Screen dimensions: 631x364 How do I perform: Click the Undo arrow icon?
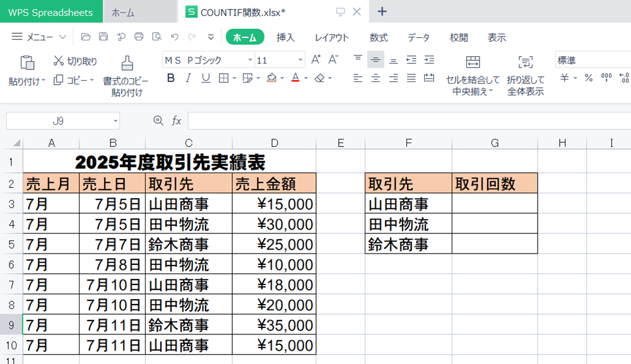click(x=174, y=37)
